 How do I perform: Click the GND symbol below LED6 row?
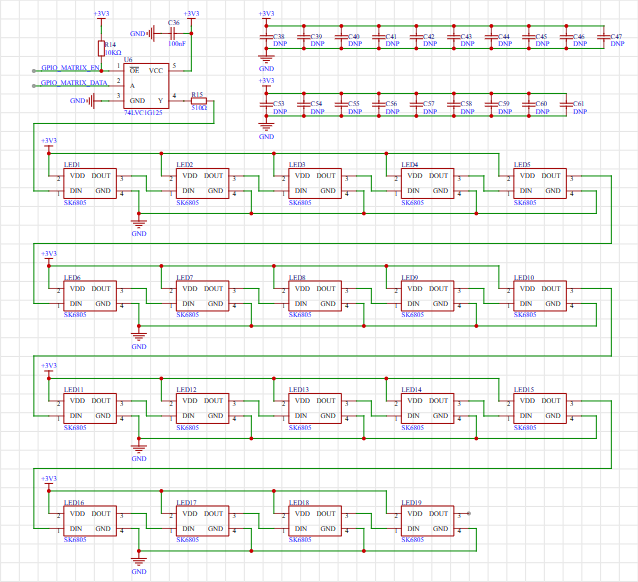139,340
